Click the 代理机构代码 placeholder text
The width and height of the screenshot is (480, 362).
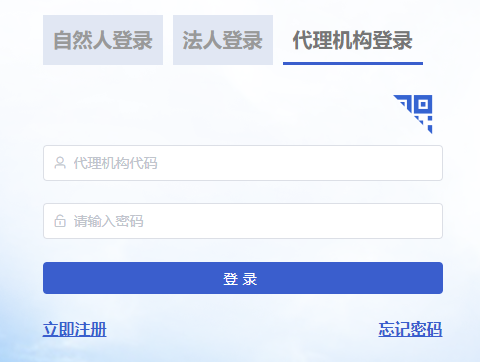115,163
